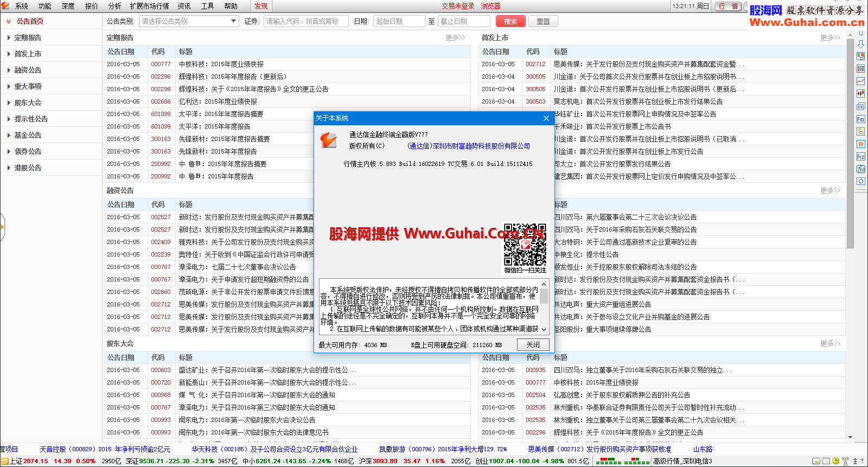Image resolution: width=868 pixels, height=467 pixels.
Task: Click the 交易未登录 status text
Action: coord(458,6)
